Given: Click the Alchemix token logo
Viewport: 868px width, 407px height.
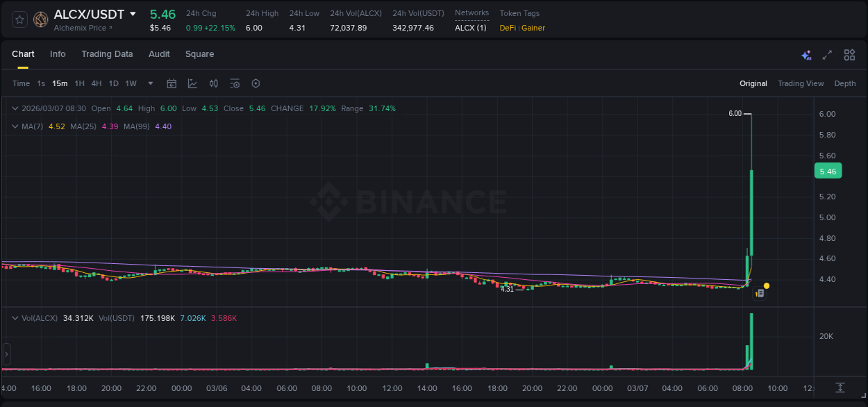Looking at the screenshot, I should tap(40, 19).
